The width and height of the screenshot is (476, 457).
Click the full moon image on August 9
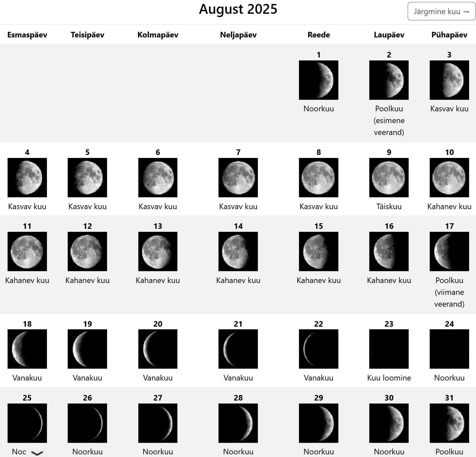(x=389, y=178)
